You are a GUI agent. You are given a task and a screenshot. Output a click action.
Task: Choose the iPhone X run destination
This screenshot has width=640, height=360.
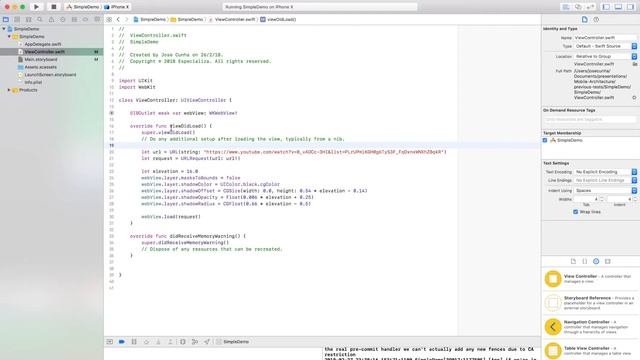pos(117,7)
